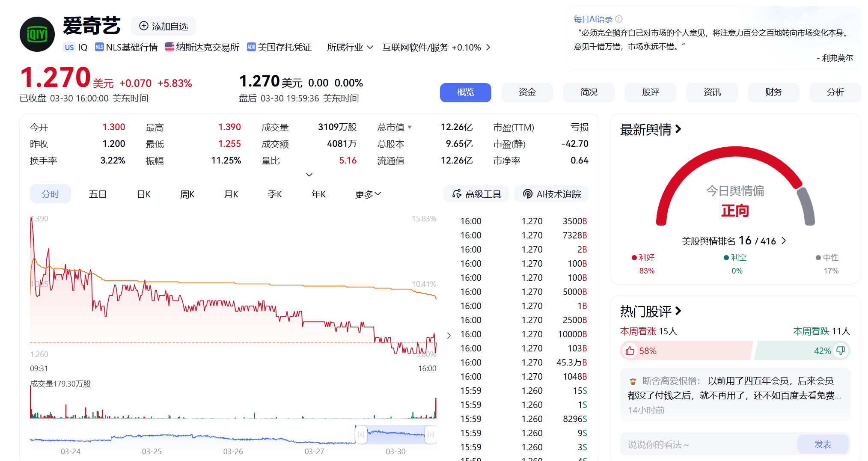Select the 分时 chart period

[x=50, y=194]
